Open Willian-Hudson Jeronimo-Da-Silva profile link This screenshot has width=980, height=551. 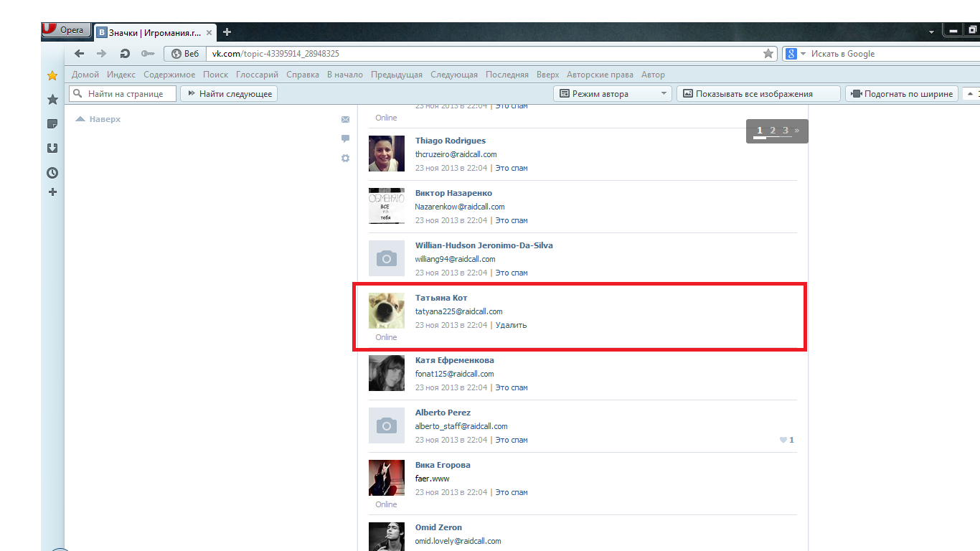click(484, 245)
